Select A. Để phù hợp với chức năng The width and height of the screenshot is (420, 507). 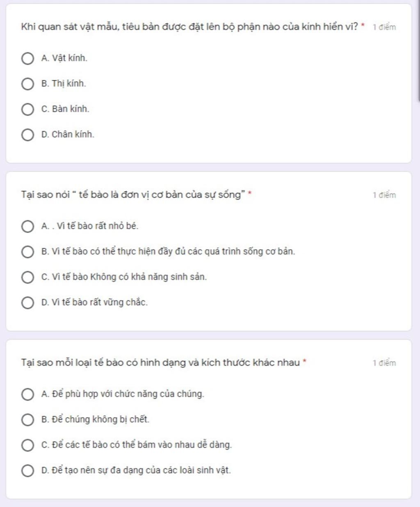coord(27,394)
